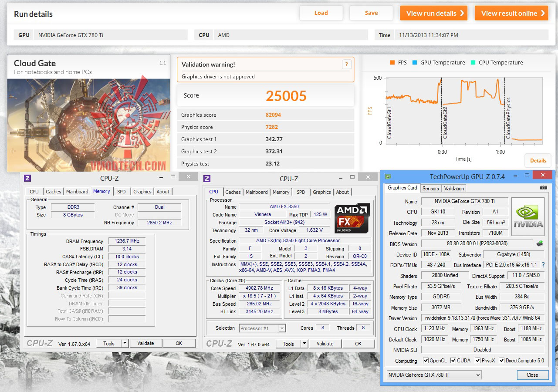Image resolution: width=558 pixels, height=392 pixels.
Task: Switch to the Sensors tab in GPU-Z
Action: coord(431,188)
